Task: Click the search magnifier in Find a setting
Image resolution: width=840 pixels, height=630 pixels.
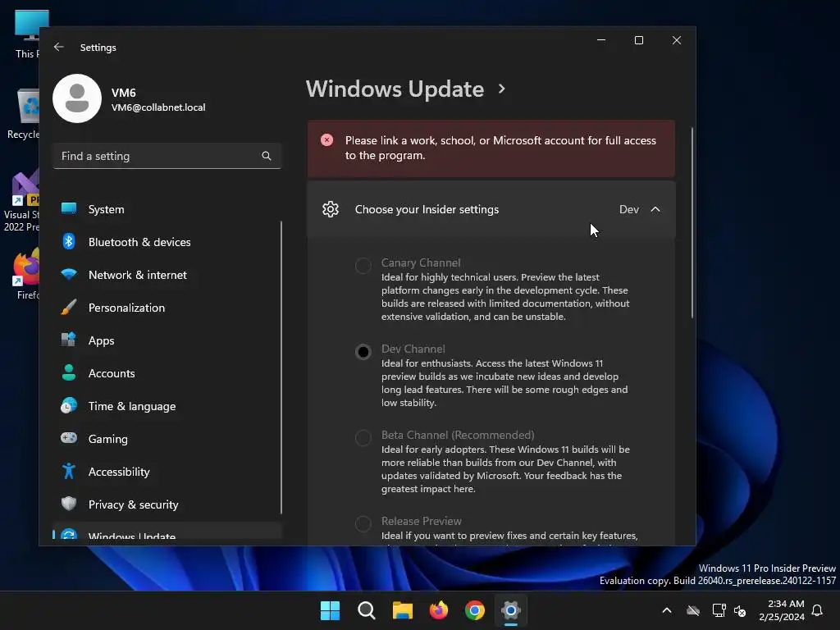Action: click(x=267, y=156)
